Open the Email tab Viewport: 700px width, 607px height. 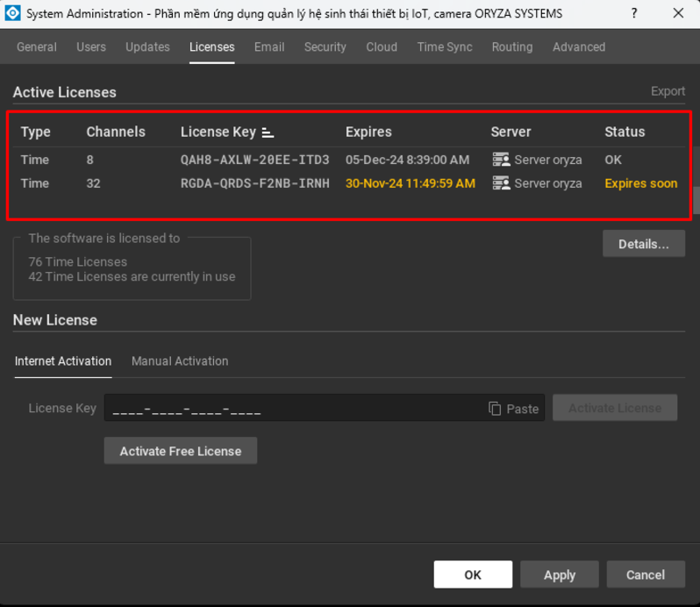(269, 46)
